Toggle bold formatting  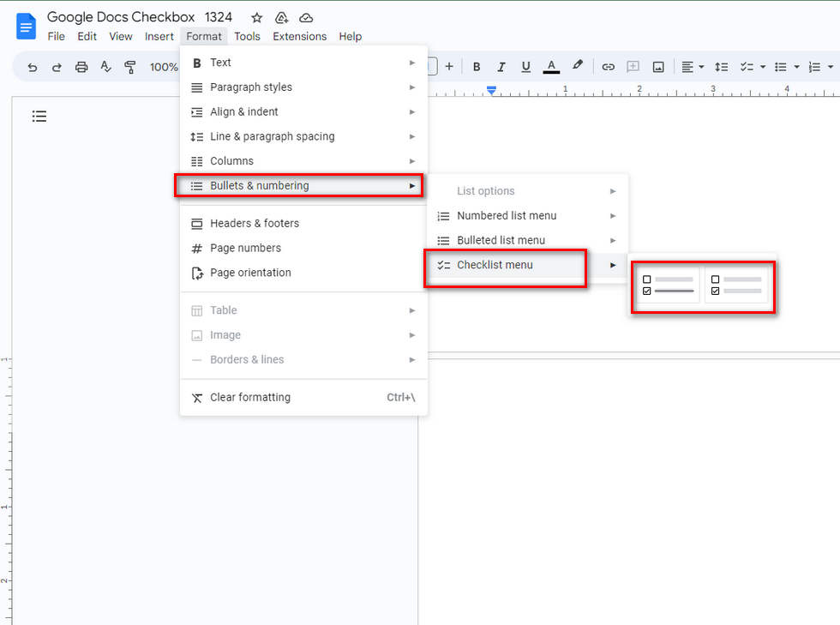[x=477, y=67]
